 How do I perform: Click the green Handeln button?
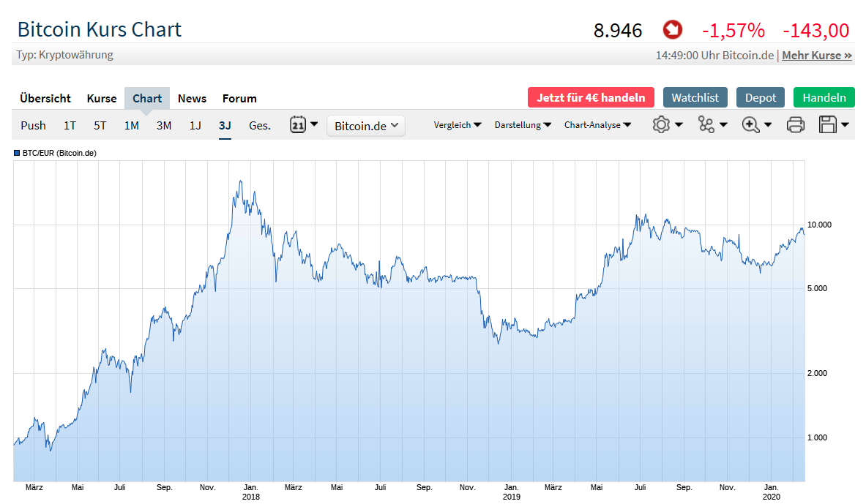tap(824, 98)
